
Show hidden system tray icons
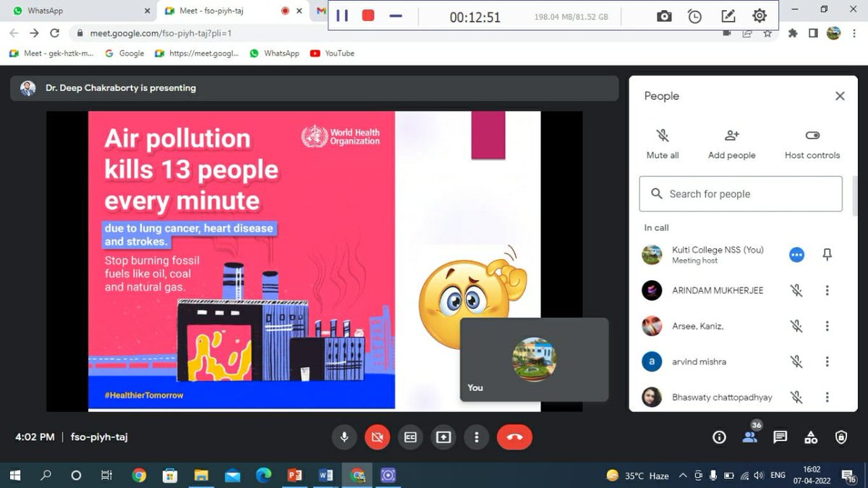click(683, 476)
